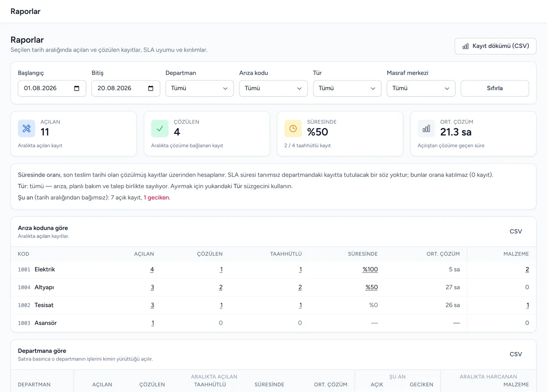Viewport: 547px width, 392px height.
Task: Click Asansör açılan count 1
Action: 153,323
